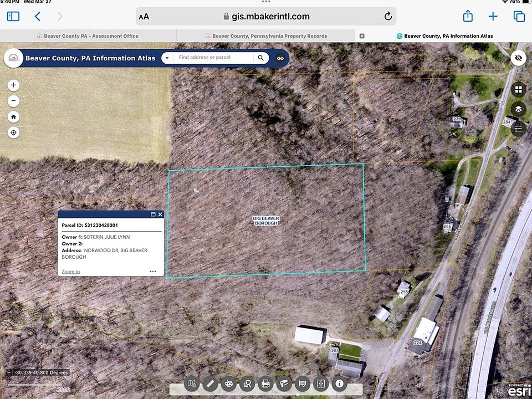Viewport: 532px width, 399px height.
Task: Click house number 224 label
Action: pyautogui.click(x=418, y=342)
